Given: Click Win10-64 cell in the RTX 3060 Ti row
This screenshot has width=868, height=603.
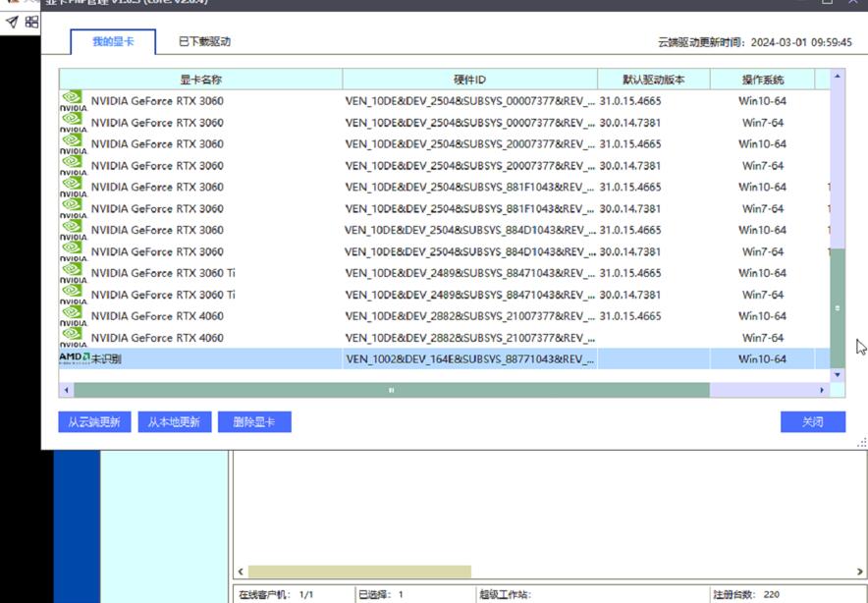Looking at the screenshot, I should coord(762,273).
